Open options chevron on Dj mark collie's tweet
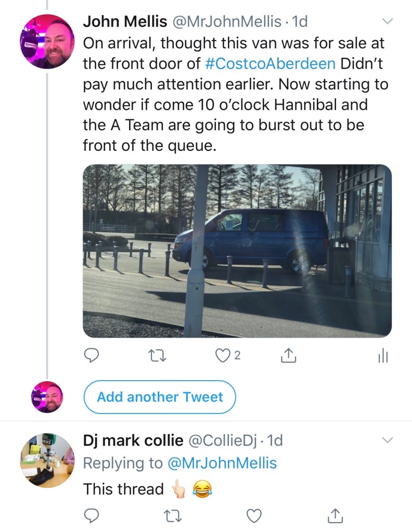This screenshot has height=532, width=412. (388, 440)
